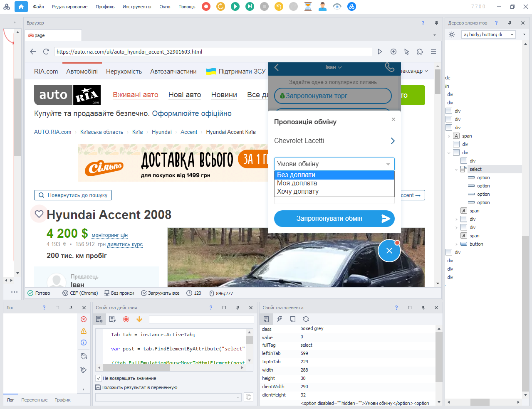
Task: Select 'Моя доплата' option
Action: pyautogui.click(x=334, y=183)
